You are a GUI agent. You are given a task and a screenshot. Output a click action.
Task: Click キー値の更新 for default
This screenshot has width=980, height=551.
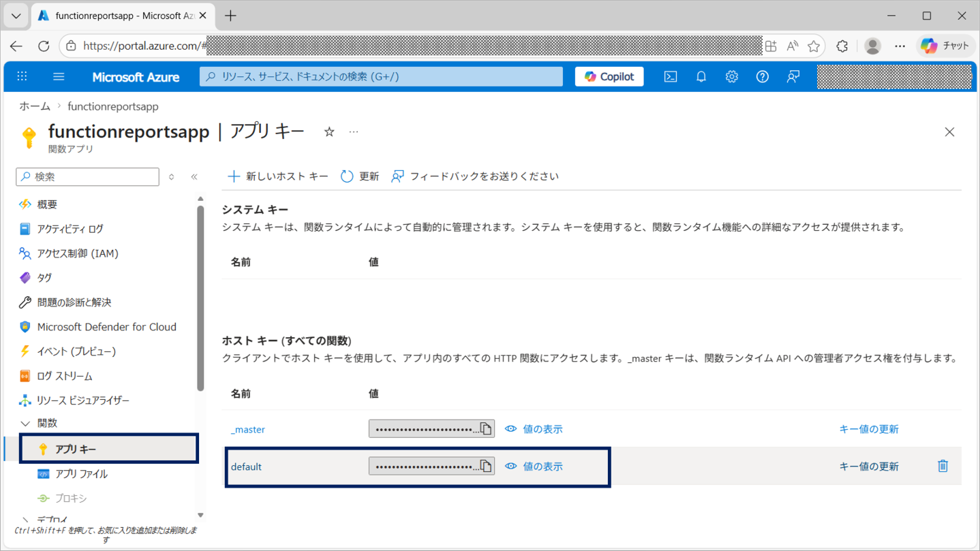click(x=869, y=467)
